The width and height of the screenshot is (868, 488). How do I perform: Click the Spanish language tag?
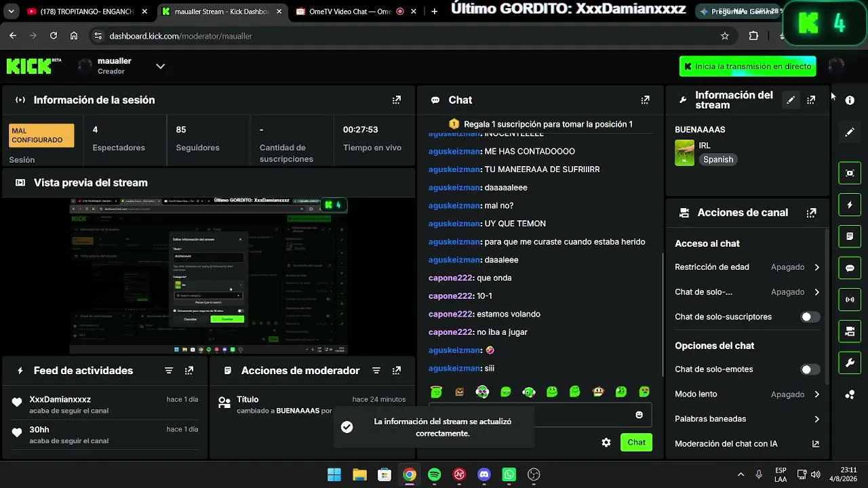pos(718,160)
